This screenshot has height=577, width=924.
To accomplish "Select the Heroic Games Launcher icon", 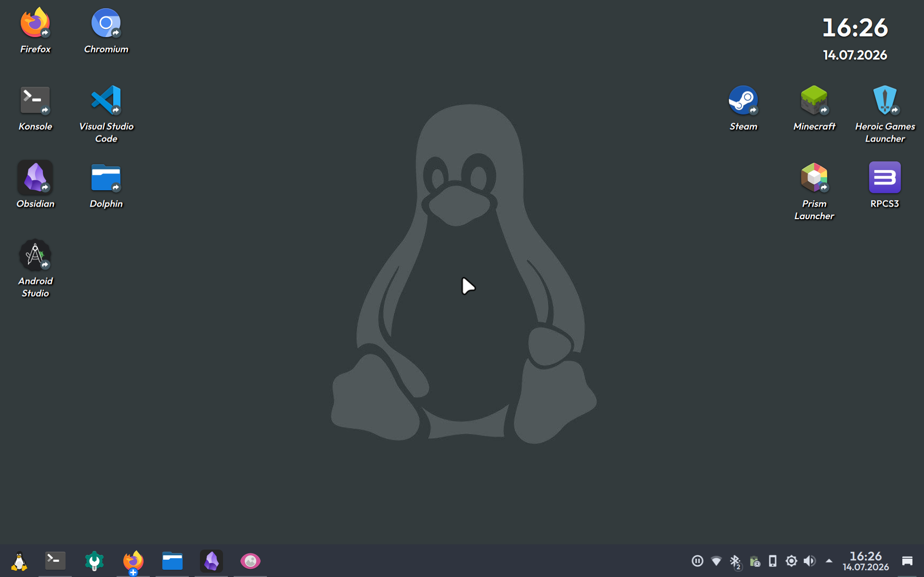I will (x=884, y=114).
